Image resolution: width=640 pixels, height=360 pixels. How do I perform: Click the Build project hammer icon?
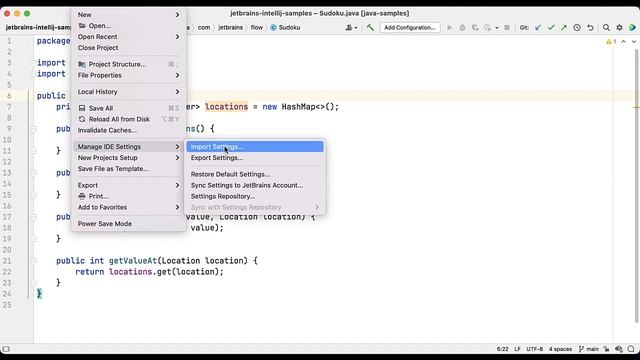point(370,27)
